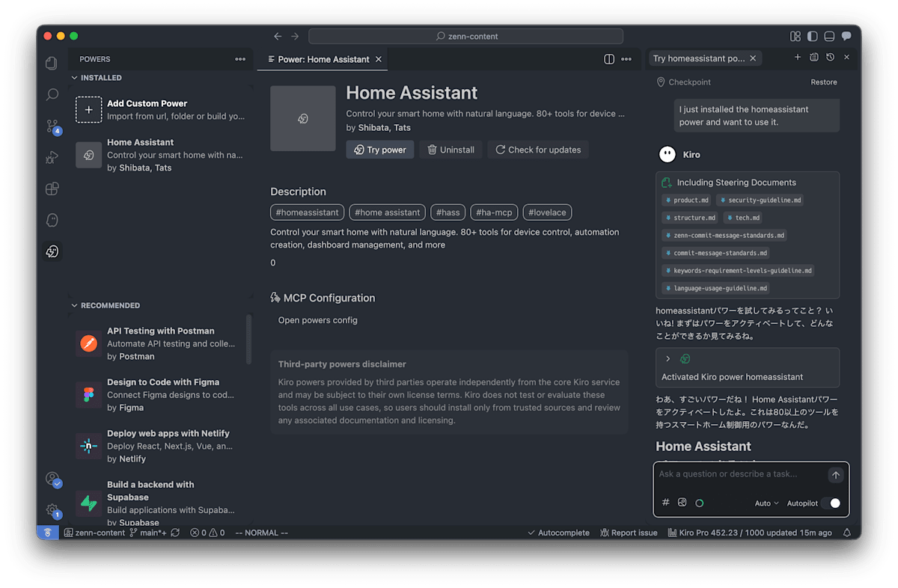This screenshot has height=588, width=898.
Task: Close the chat panel
Action: (847, 57)
